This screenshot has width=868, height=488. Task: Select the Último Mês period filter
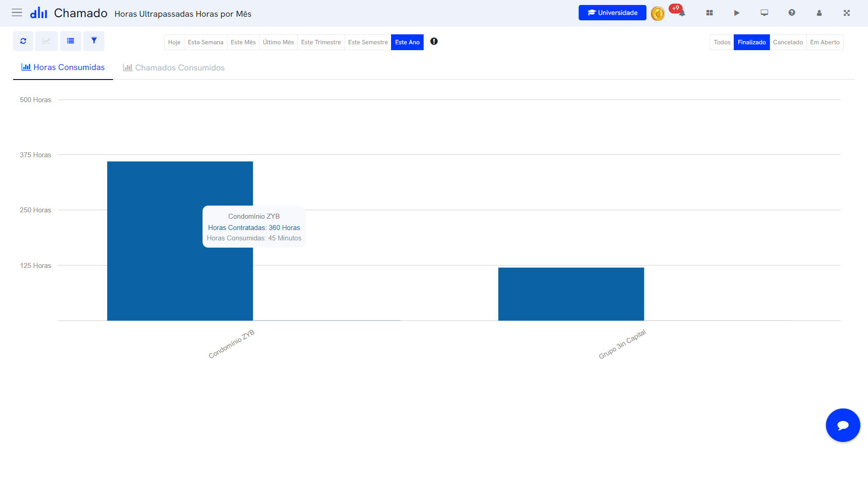(278, 42)
